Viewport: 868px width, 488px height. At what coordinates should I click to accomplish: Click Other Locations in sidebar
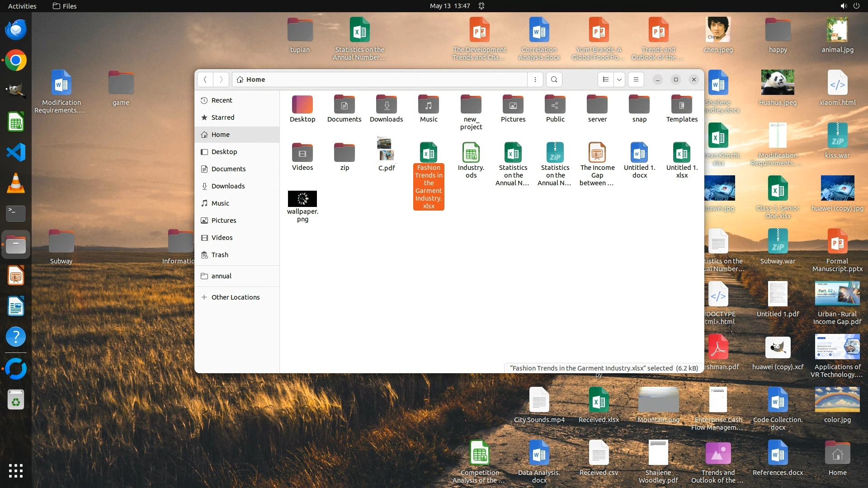pyautogui.click(x=235, y=297)
